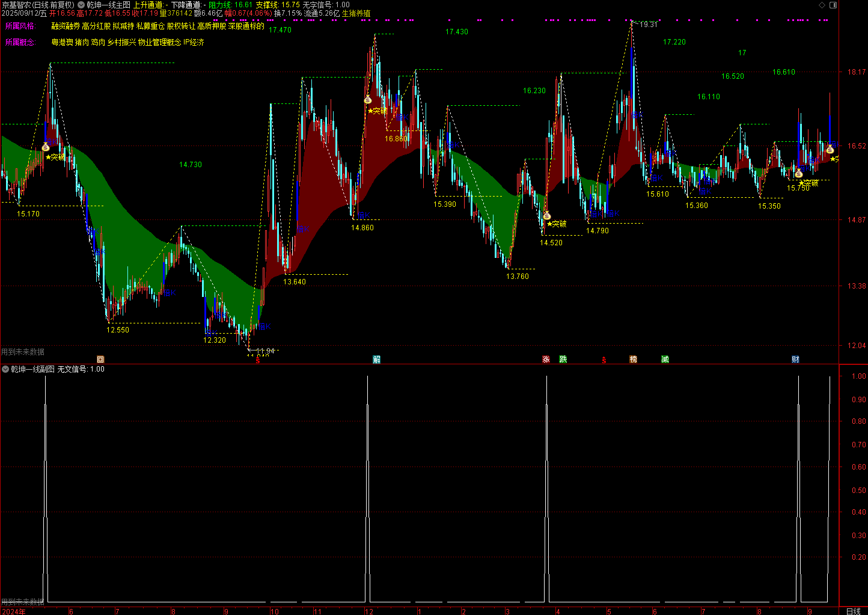Screen dimensions: 868x615
Task: Click the 鸡肉 concept tag
Action: pyautogui.click(x=98, y=43)
